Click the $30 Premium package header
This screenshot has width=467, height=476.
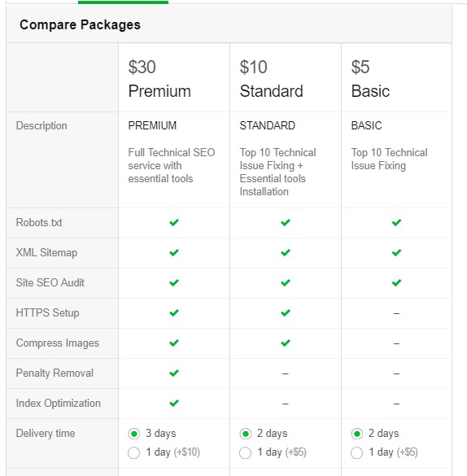pos(159,79)
